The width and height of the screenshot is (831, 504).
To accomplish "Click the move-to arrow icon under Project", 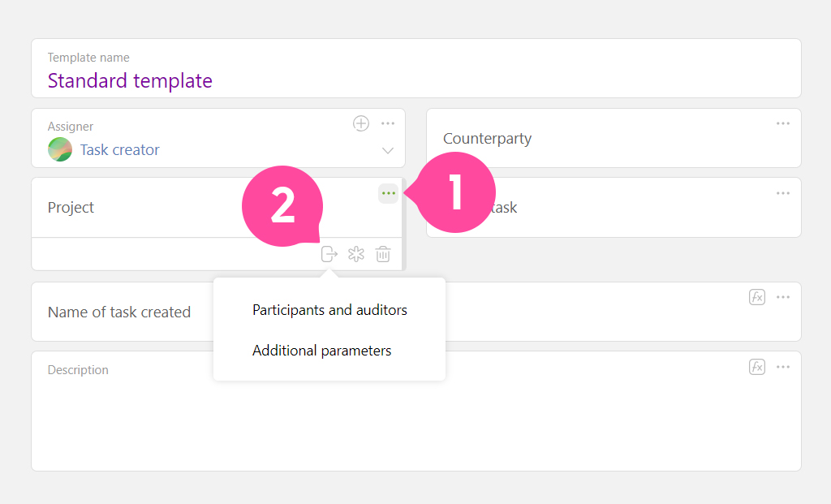I will [x=329, y=254].
